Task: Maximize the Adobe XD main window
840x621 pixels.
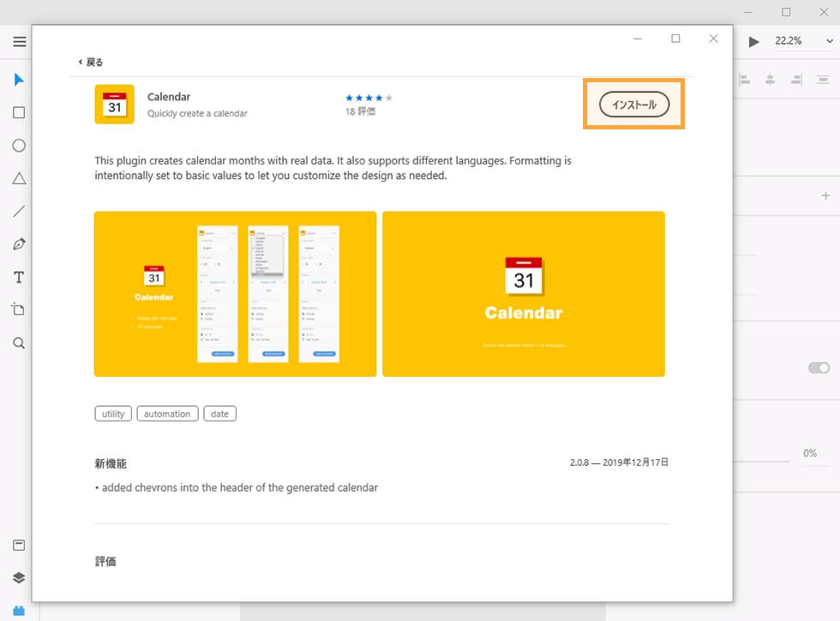Action: [x=786, y=12]
